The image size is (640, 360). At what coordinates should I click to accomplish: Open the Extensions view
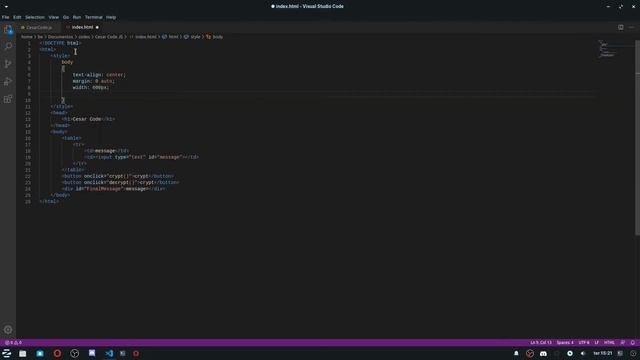8,99
